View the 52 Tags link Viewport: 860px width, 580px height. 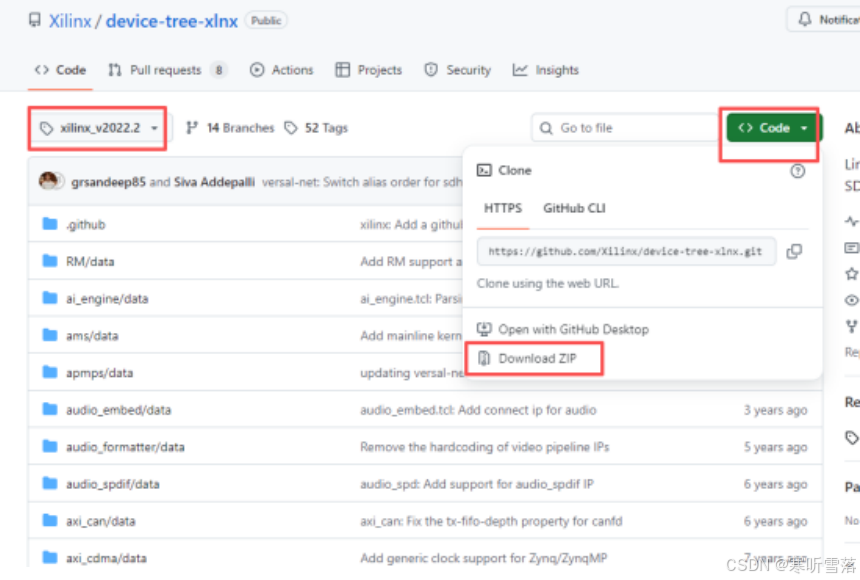tap(316, 128)
